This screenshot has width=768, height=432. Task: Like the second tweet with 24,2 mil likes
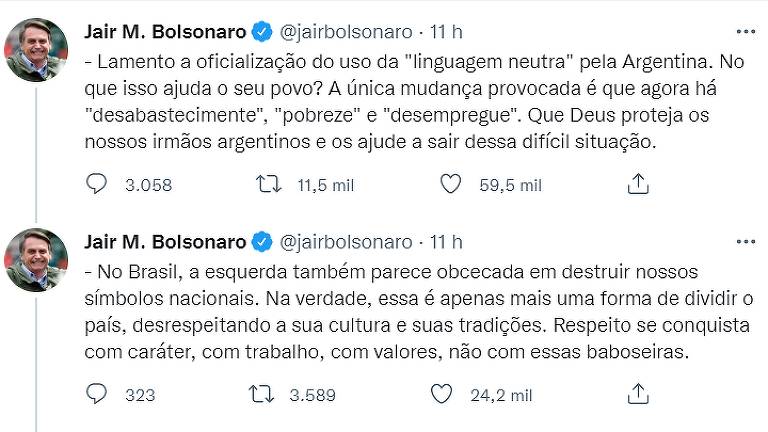pos(441,394)
